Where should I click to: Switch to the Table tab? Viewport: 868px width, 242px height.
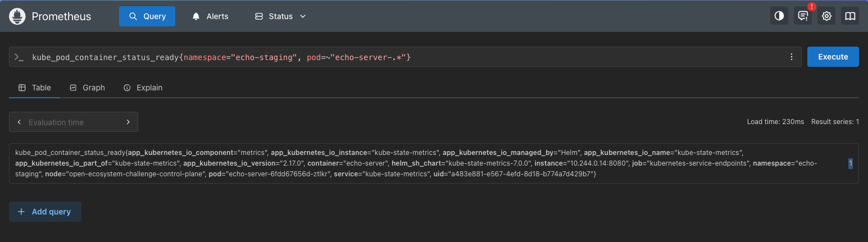point(35,88)
